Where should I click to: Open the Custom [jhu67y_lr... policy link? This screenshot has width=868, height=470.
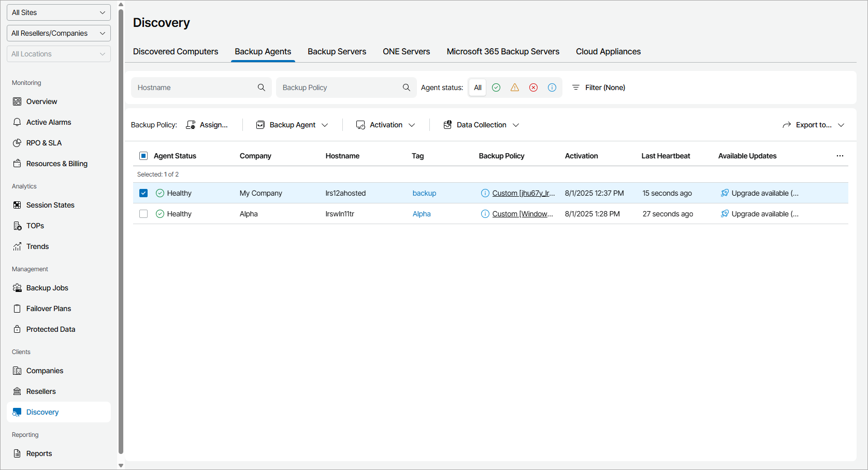pyautogui.click(x=524, y=193)
